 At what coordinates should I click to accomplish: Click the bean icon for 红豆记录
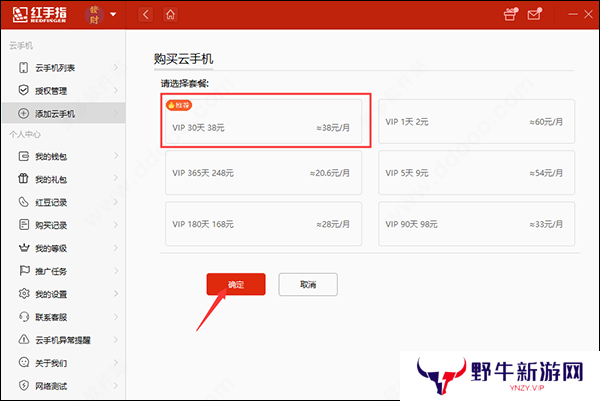(23, 202)
